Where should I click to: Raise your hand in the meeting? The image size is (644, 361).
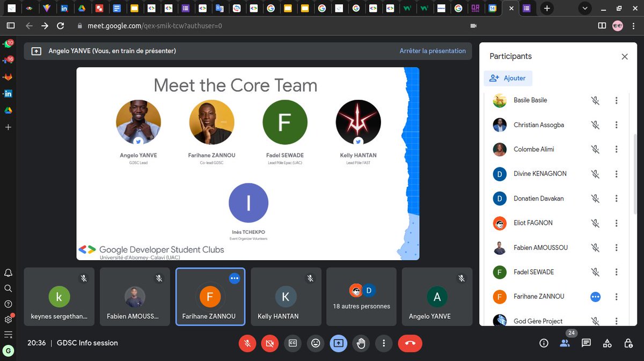pos(361,343)
